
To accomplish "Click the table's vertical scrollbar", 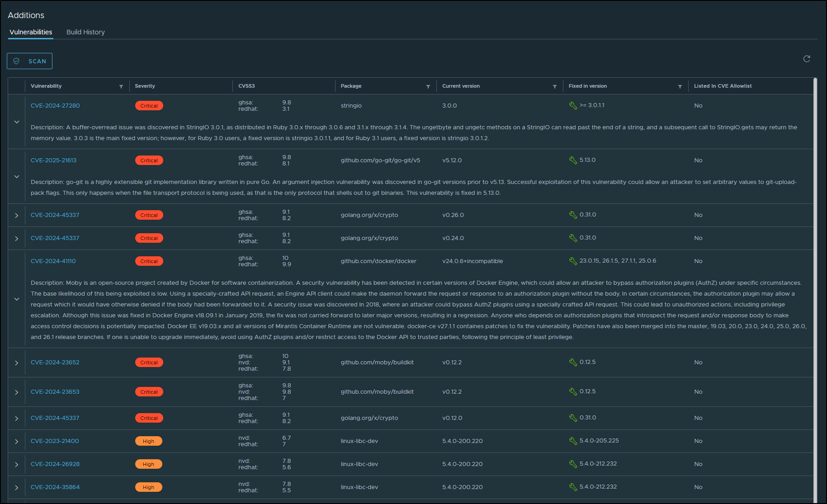I will coord(815,289).
